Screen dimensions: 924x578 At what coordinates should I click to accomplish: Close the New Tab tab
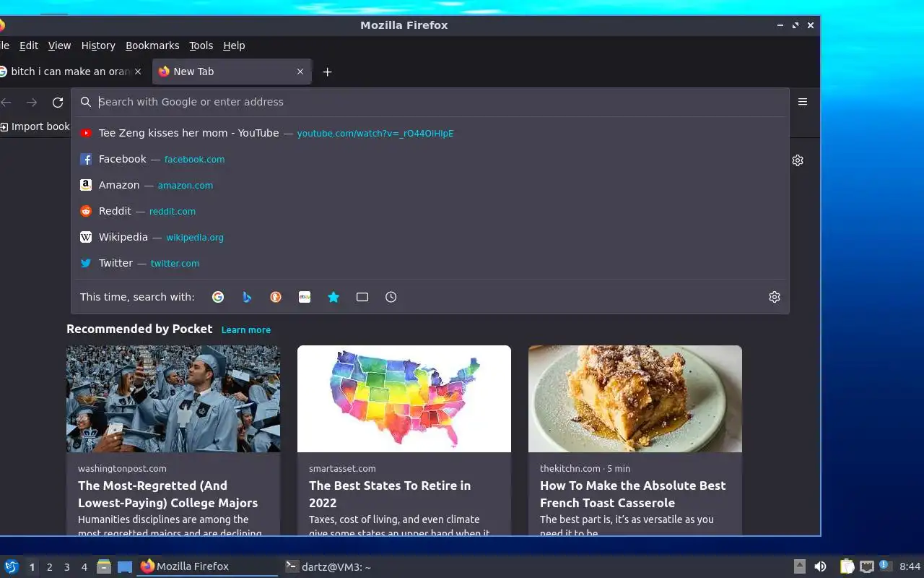[300, 72]
